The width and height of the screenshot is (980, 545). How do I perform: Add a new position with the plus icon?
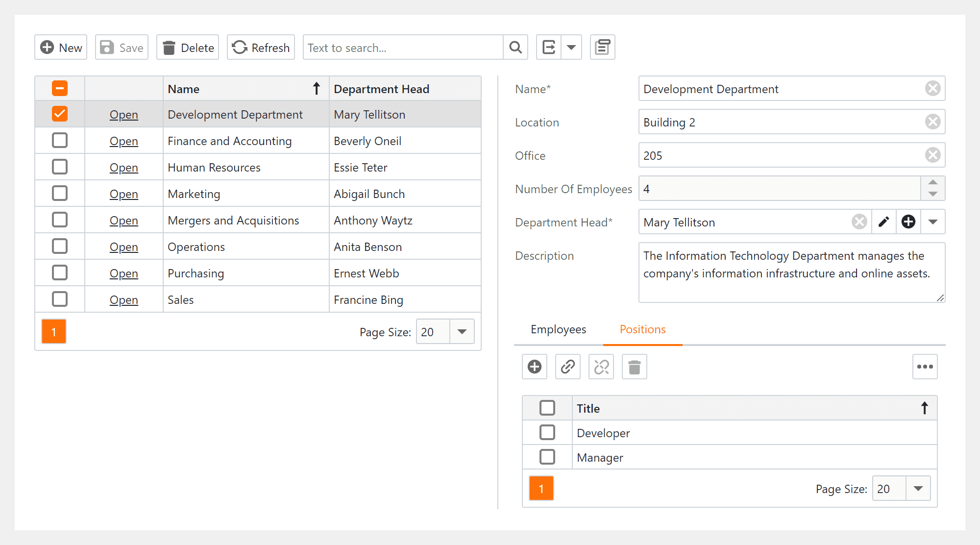534,367
